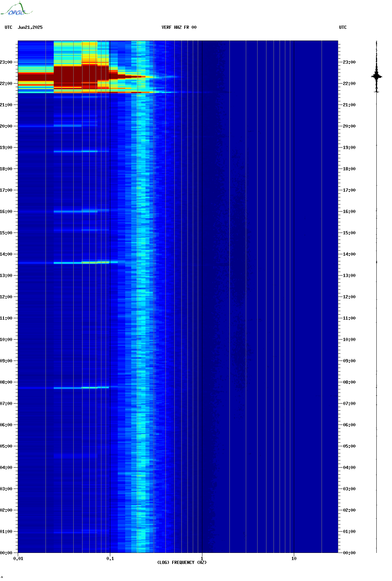
Task: Click the 13:00 label on the right time axis
Action: coord(349,276)
